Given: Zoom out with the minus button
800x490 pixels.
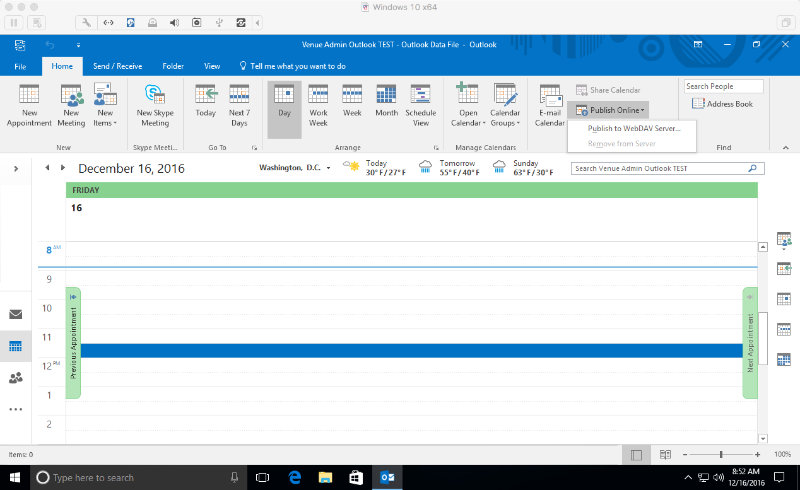Looking at the screenshot, I should click(x=685, y=454).
